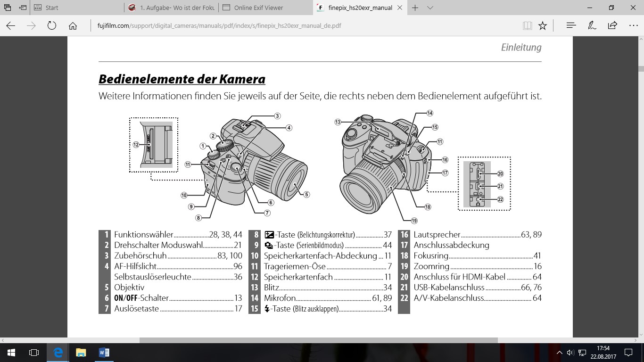Click the 'ON/OFF-Schalter' entry
This screenshot has width=644, height=362.
coord(141,298)
